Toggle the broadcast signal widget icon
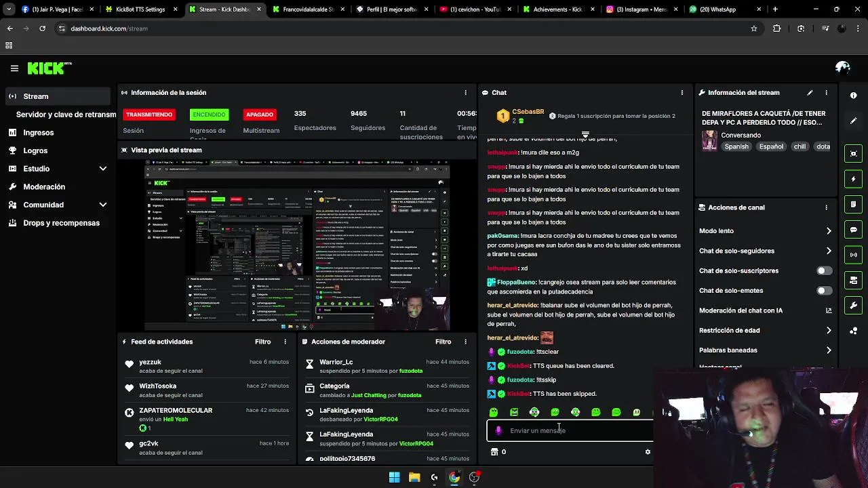 point(854,255)
